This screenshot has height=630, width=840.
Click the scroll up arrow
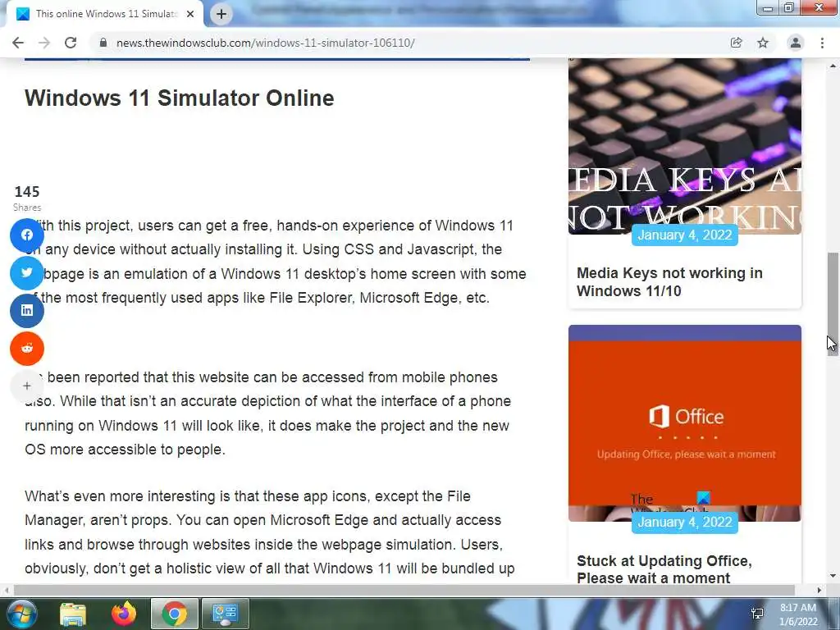pos(833,66)
